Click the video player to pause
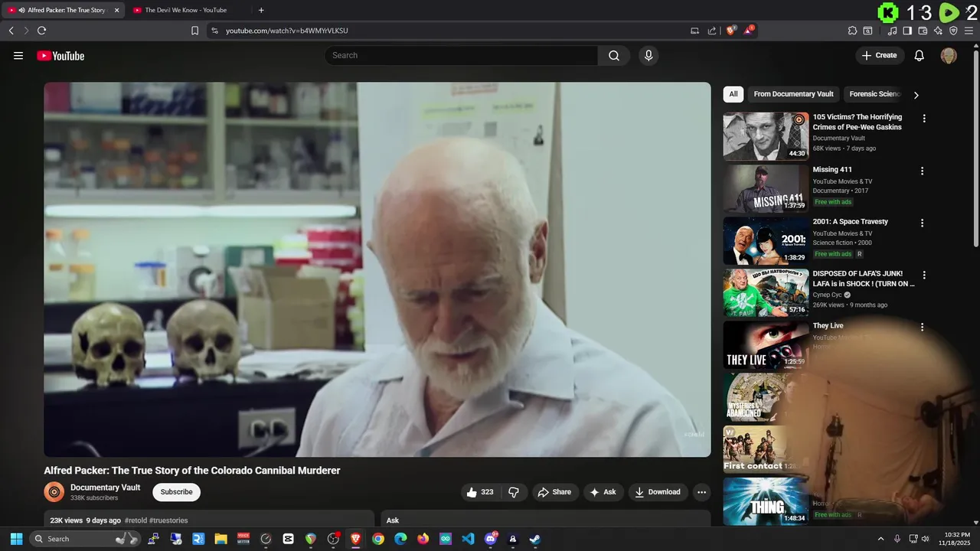 (377, 269)
